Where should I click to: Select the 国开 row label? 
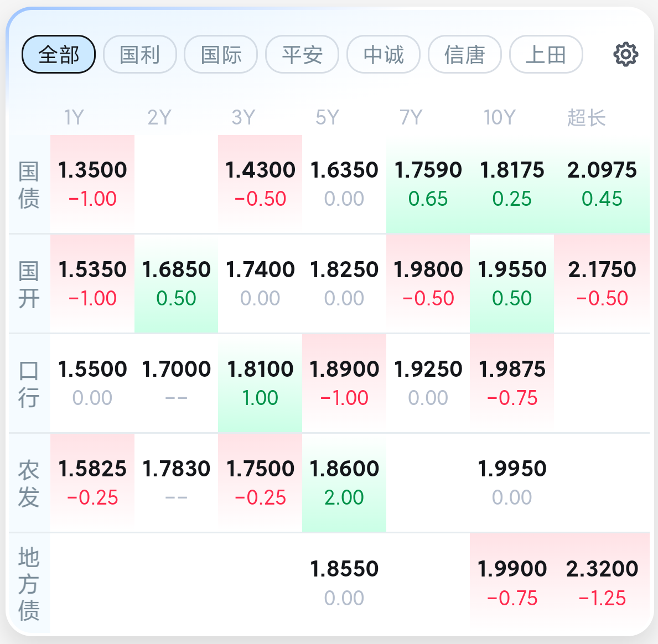pos(29,284)
